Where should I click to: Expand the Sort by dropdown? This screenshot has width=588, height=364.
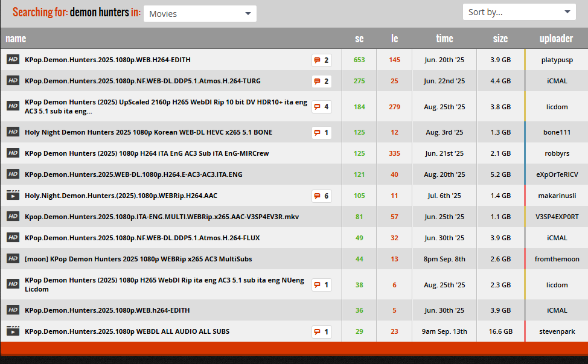coord(519,12)
